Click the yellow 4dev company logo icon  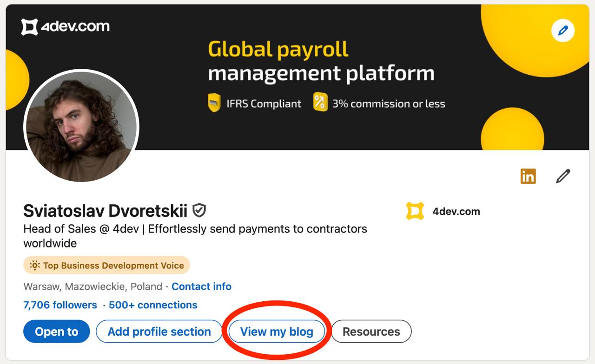[415, 211]
